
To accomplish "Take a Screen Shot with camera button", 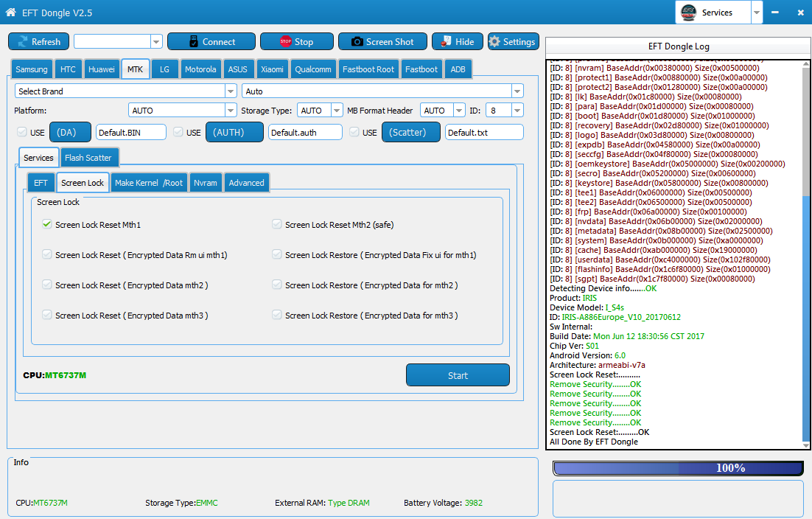I will click(x=382, y=42).
